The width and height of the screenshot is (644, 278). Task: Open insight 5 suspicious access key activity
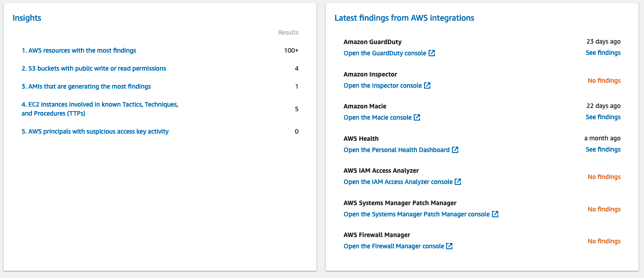click(x=95, y=131)
